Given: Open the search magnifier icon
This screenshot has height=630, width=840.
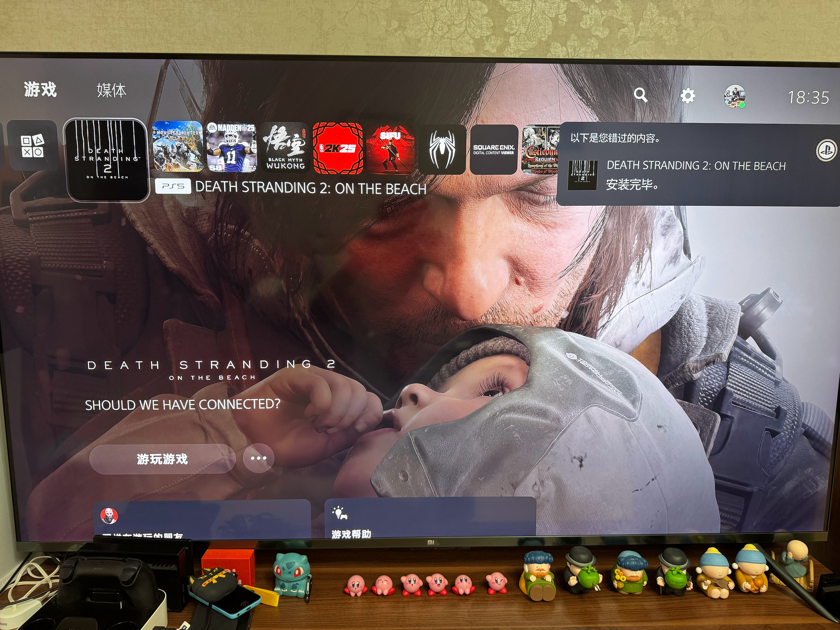Looking at the screenshot, I should coord(640,95).
